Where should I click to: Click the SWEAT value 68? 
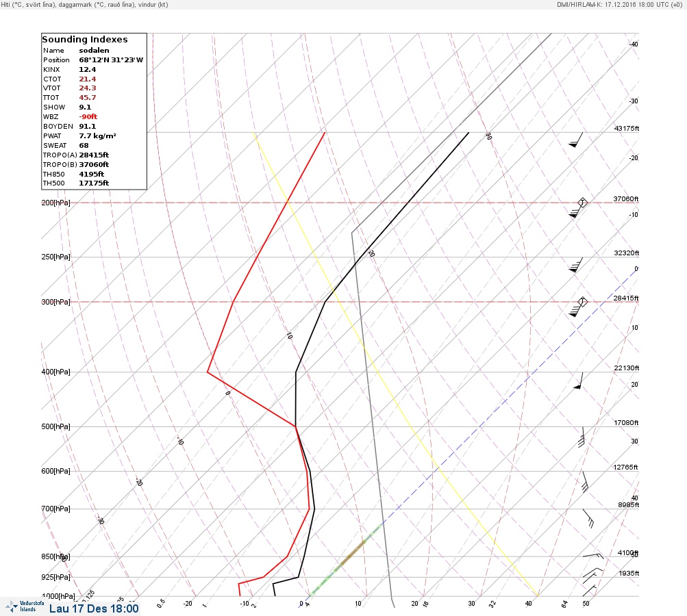84,145
